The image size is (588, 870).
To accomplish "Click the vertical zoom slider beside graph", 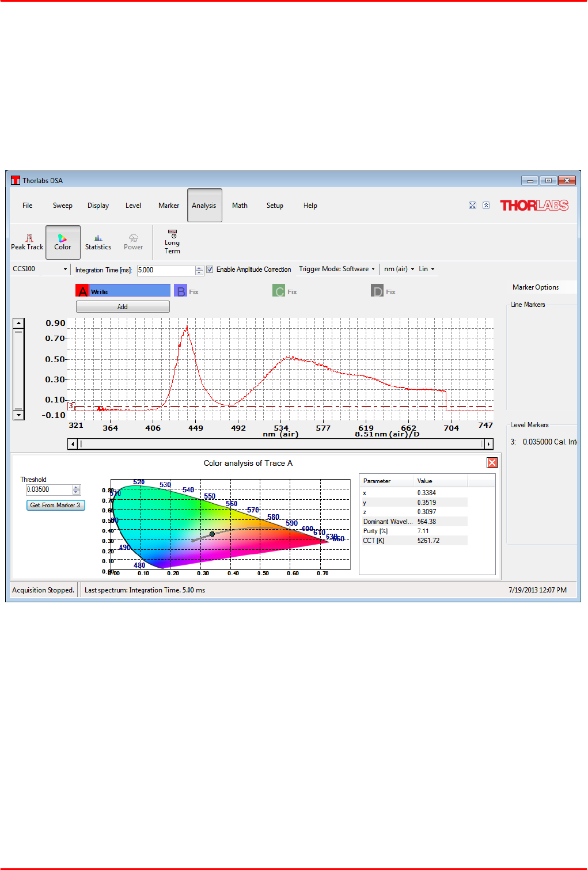I will 18,369.
